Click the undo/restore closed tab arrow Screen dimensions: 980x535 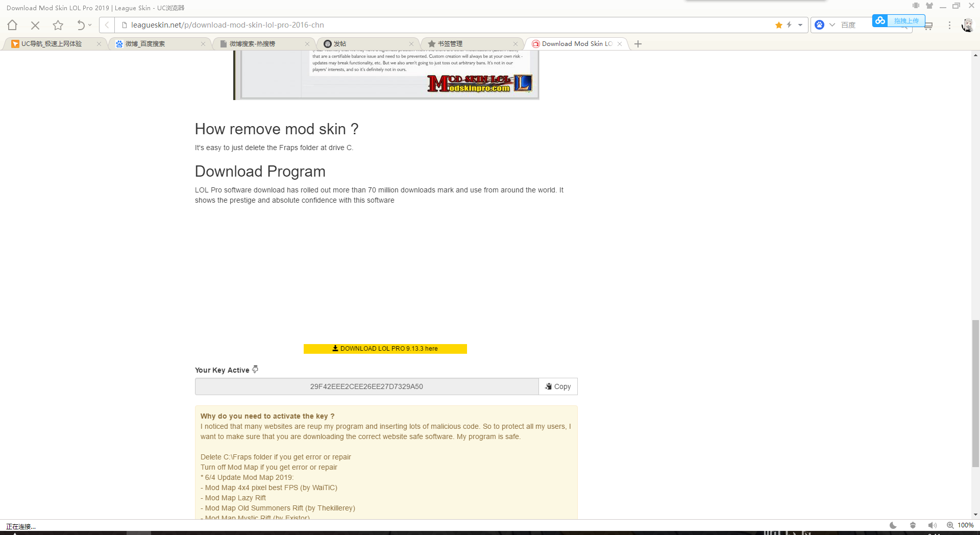pos(81,25)
